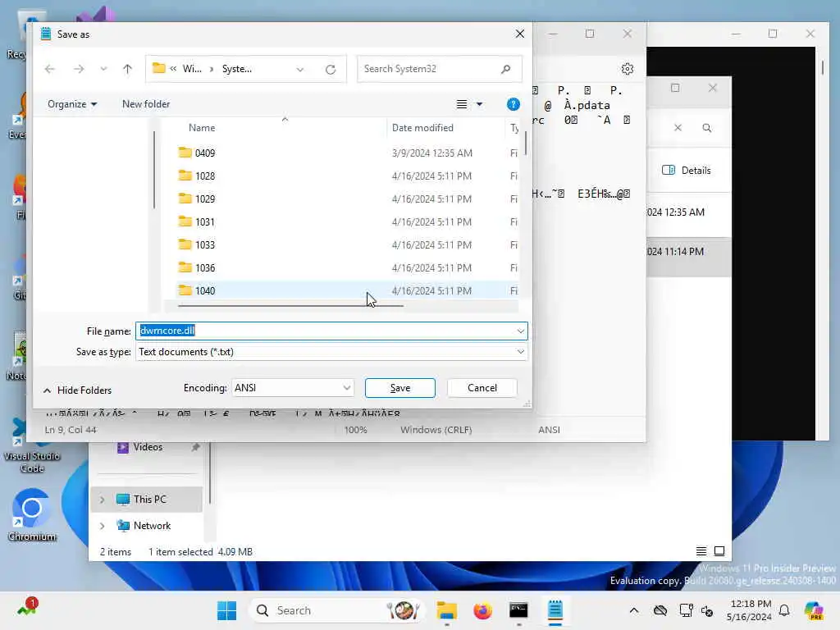
Task: Open view options dropdown arrow
Action: [479, 104]
